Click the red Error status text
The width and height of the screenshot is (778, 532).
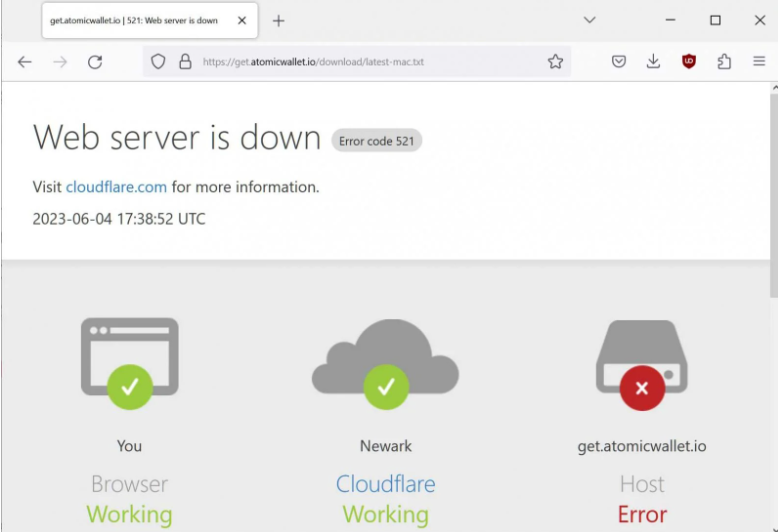click(642, 515)
